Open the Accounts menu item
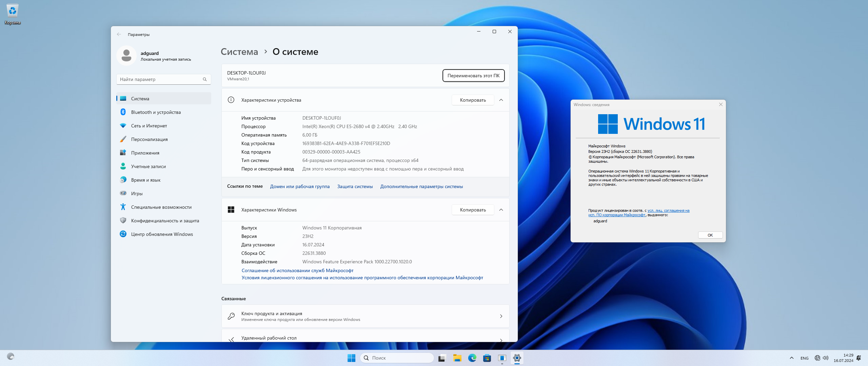Screen dimensions: 868x366 coord(148,166)
